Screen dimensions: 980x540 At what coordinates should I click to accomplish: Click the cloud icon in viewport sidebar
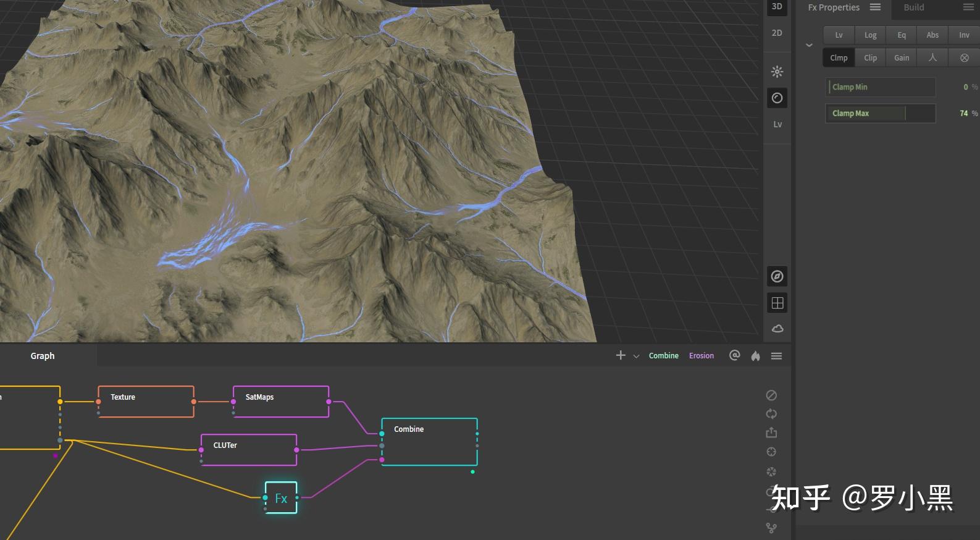coord(777,329)
